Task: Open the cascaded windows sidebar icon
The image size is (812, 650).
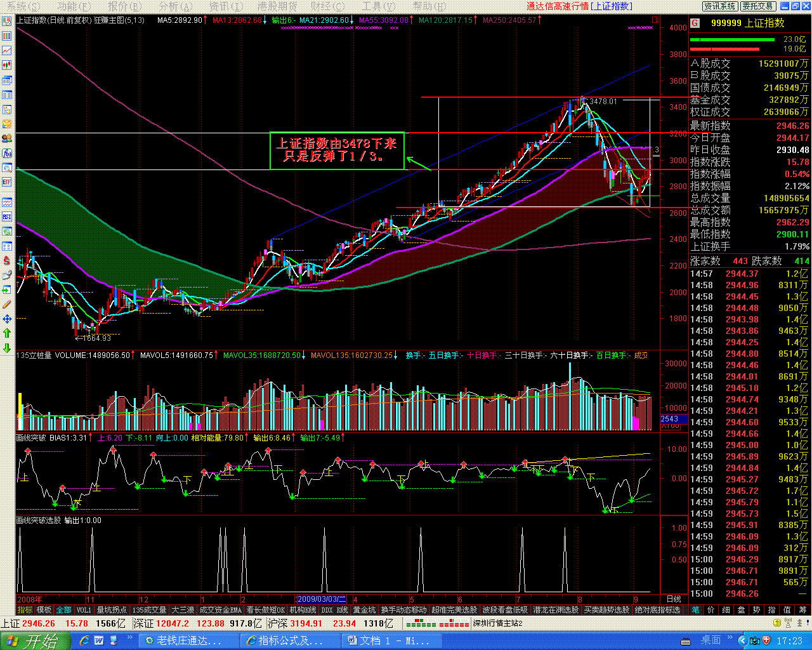Action: 7,80
